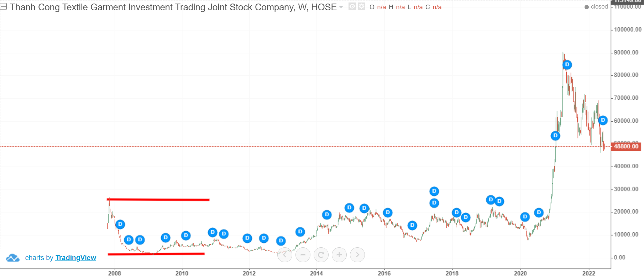
Task: Click the TradingView cloud logo
Action: point(13,258)
